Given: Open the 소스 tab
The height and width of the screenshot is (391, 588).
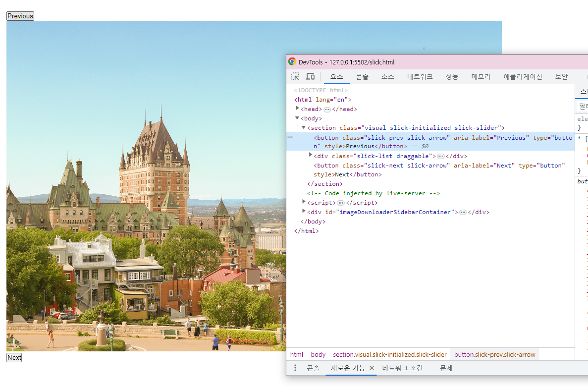Looking at the screenshot, I should (388, 76).
